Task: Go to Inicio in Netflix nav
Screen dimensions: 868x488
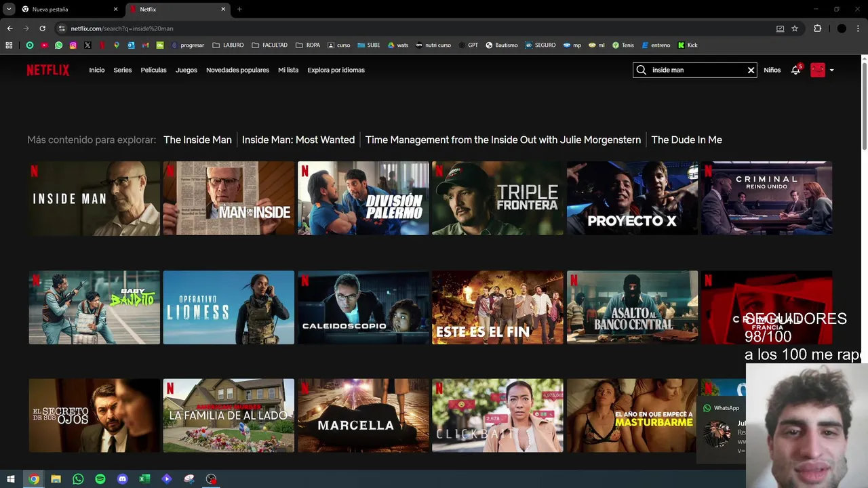Action: click(97, 70)
